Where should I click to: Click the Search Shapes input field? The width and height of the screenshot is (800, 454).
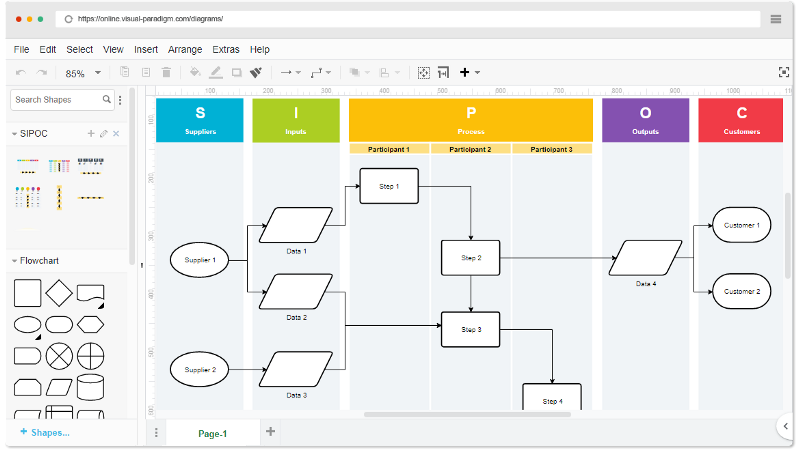(x=57, y=100)
